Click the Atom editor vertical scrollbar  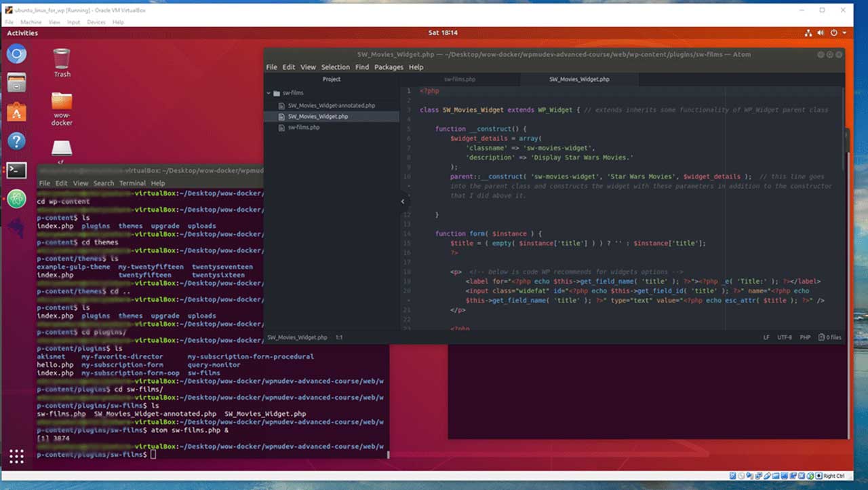[x=844, y=129]
